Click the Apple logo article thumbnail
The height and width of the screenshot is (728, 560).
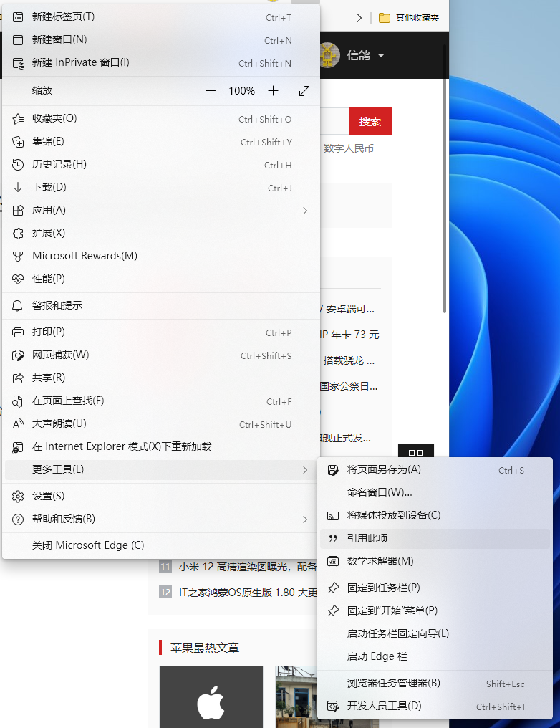211,697
